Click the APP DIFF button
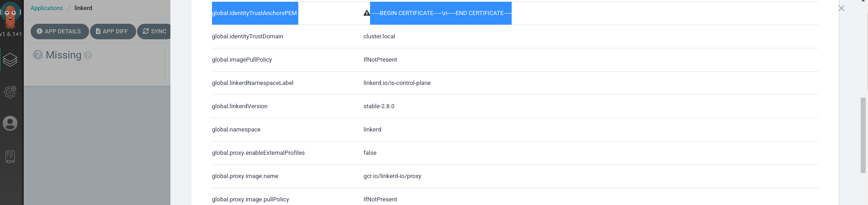 pyautogui.click(x=112, y=32)
